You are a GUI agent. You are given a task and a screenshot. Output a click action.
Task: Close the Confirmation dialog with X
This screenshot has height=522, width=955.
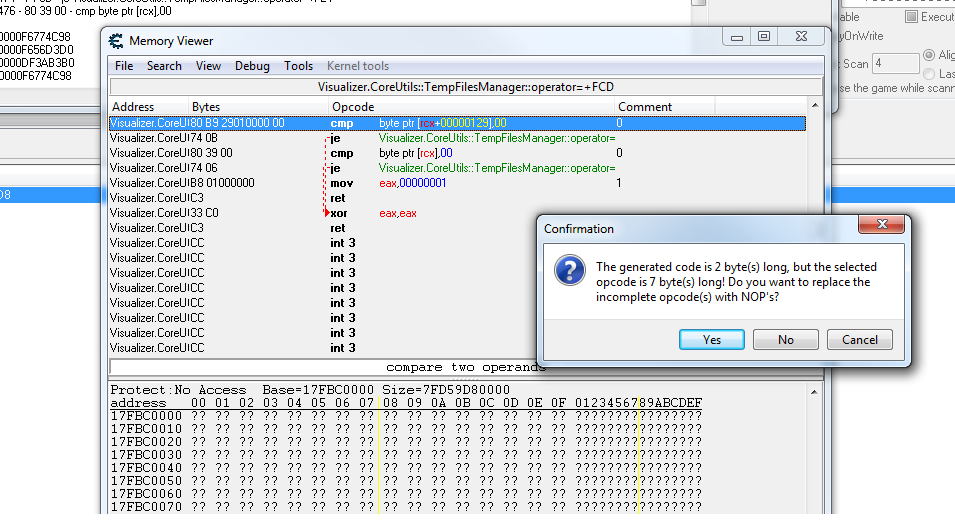pyautogui.click(x=881, y=224)
